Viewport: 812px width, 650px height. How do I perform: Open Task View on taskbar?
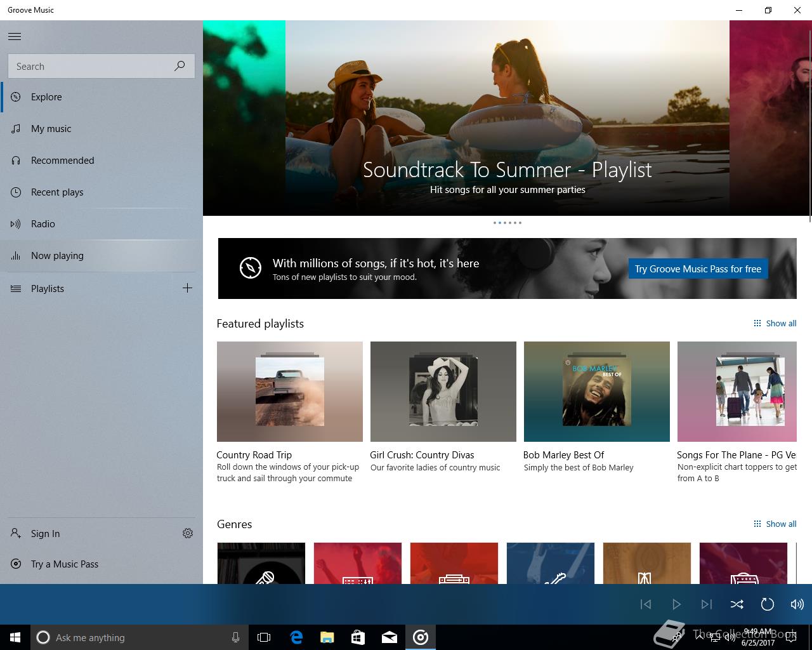[264, 637]
